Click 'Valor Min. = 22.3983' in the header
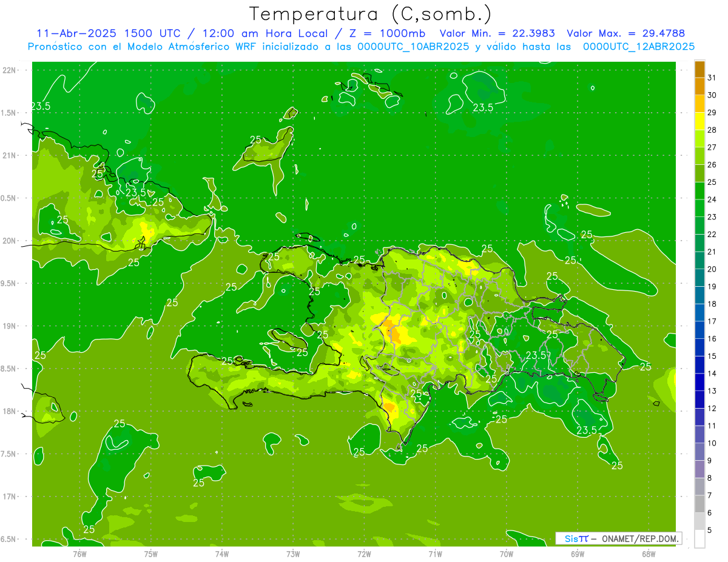Viewport: 728px width, 562px height. pos(498,33)
